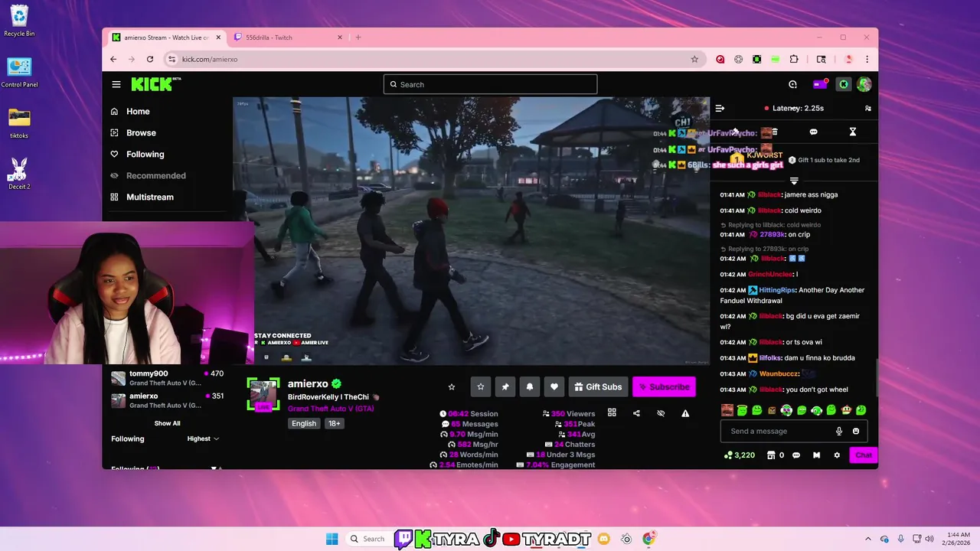This screenshot has width=980, height=551.
Task: Open Following in sidebar
Action: tap(145, 154)
